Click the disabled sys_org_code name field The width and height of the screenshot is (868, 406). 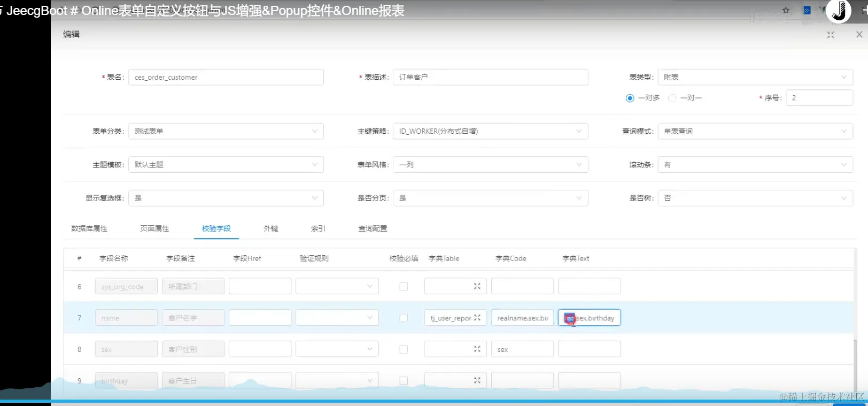[x=126, y=286]
